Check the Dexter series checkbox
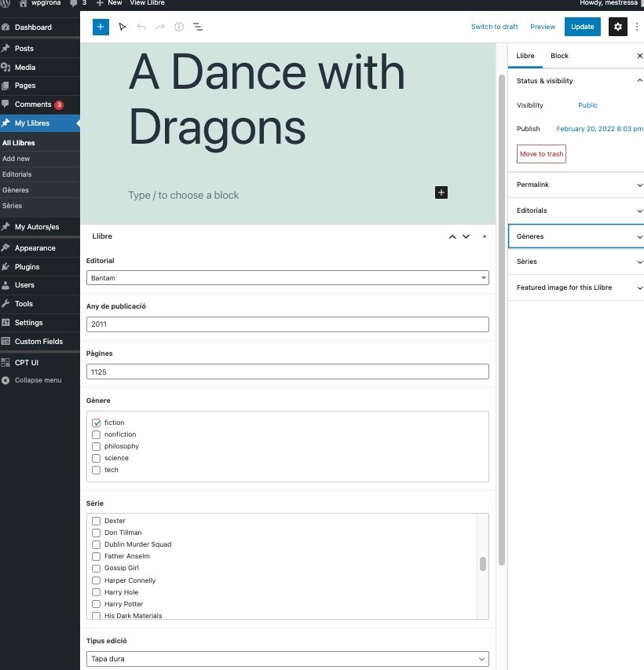 point(96,521)
